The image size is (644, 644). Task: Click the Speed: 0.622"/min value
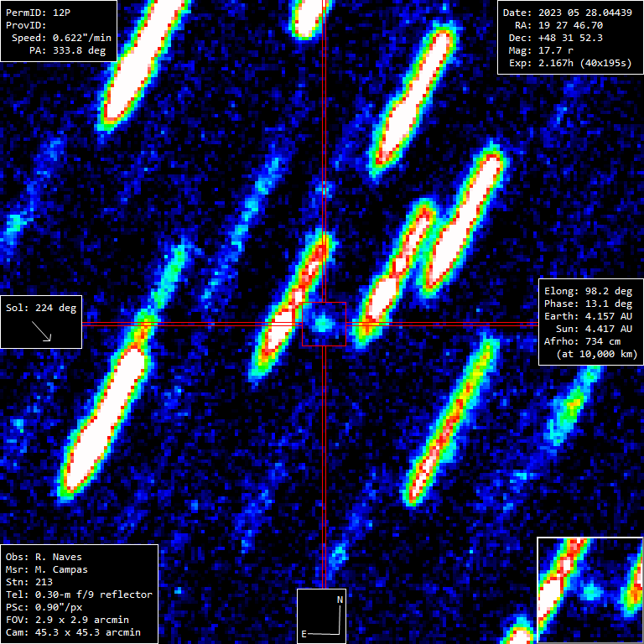[x=61, y=38]
